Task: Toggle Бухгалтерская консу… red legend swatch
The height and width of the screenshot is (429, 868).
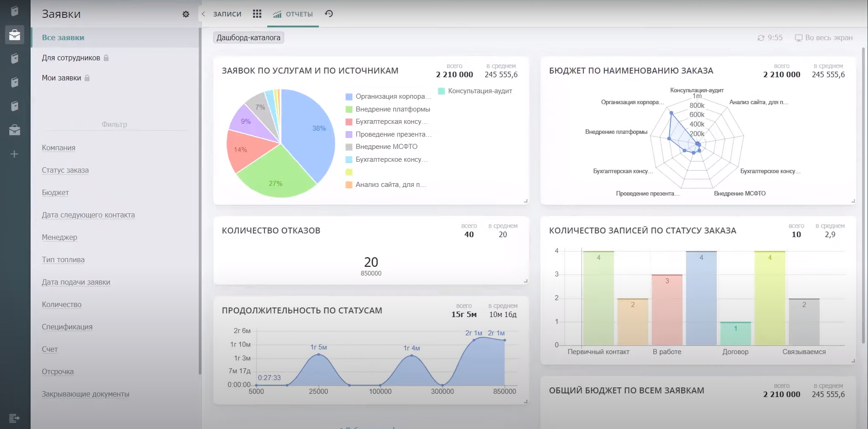Action: (349, 122)
